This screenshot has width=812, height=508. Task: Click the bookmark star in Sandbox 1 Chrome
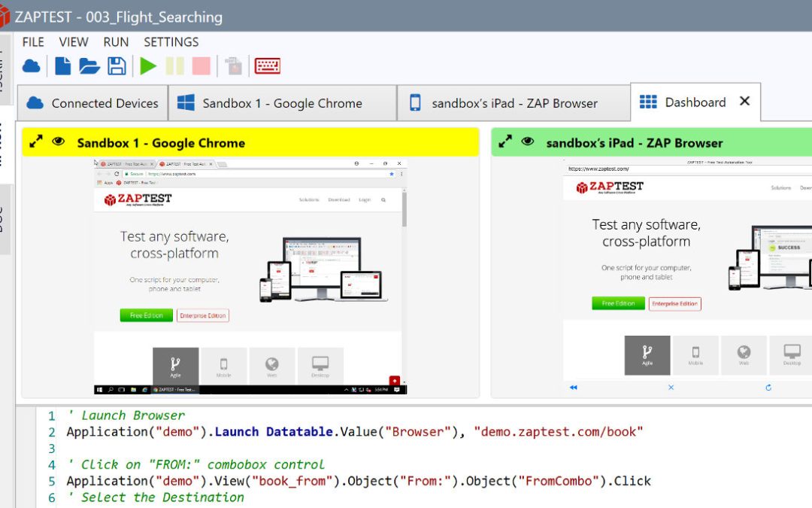coord(392,174)
